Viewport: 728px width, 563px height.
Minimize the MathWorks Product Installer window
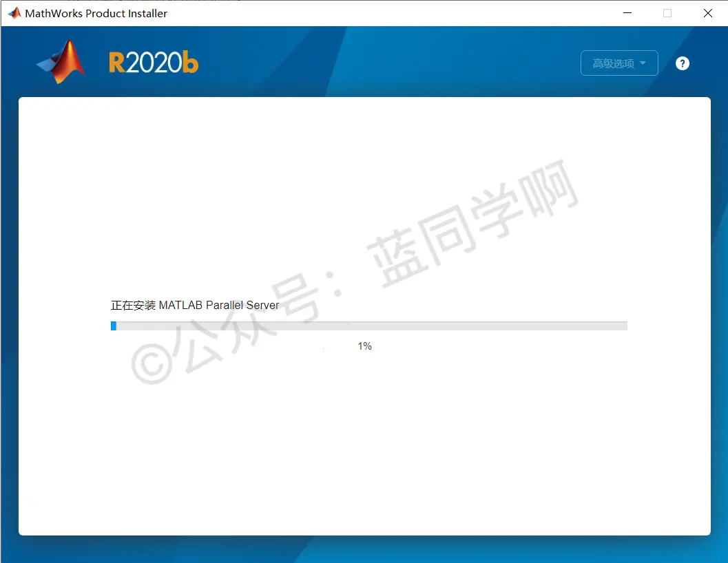click(x=627, y=13)
